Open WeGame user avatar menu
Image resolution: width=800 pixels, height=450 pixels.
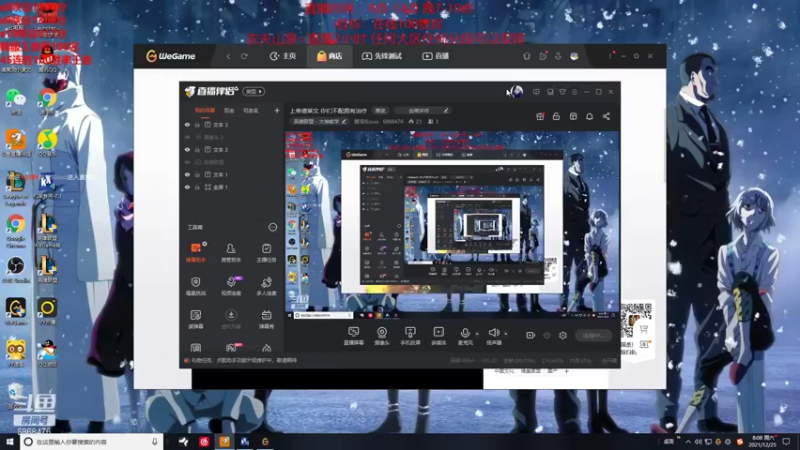pyautogui.click(x=574, y=56)
